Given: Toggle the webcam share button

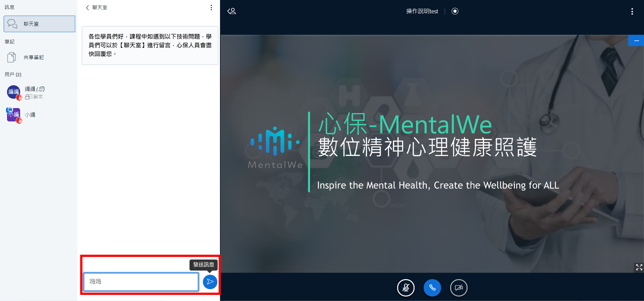Looking at the screenshot, I should (x=459, y=287).
